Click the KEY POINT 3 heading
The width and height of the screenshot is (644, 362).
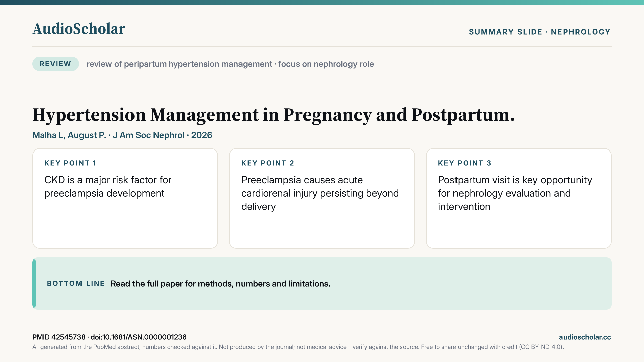click(x=465, y=163)
